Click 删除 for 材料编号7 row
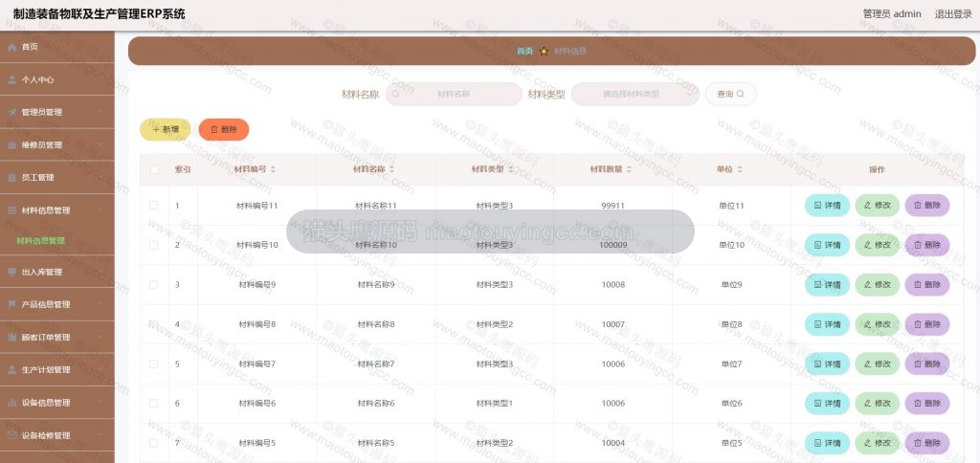Image resolution: width=980 pixels, height=463 pixels. point(927,364)
